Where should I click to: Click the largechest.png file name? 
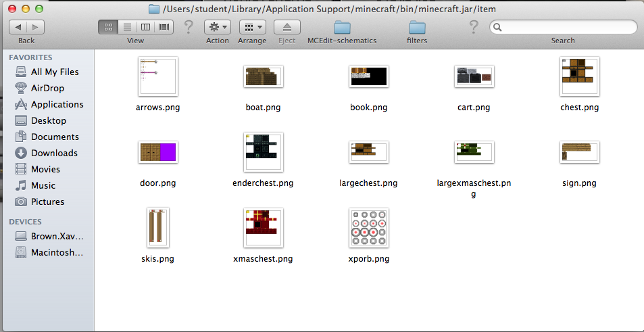369,183
